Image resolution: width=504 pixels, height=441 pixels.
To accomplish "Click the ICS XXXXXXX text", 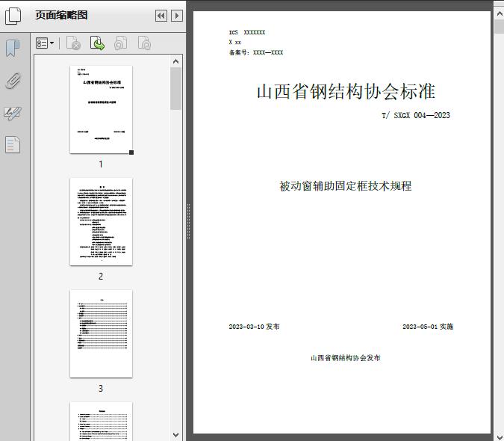I will (x=247, y=32).
